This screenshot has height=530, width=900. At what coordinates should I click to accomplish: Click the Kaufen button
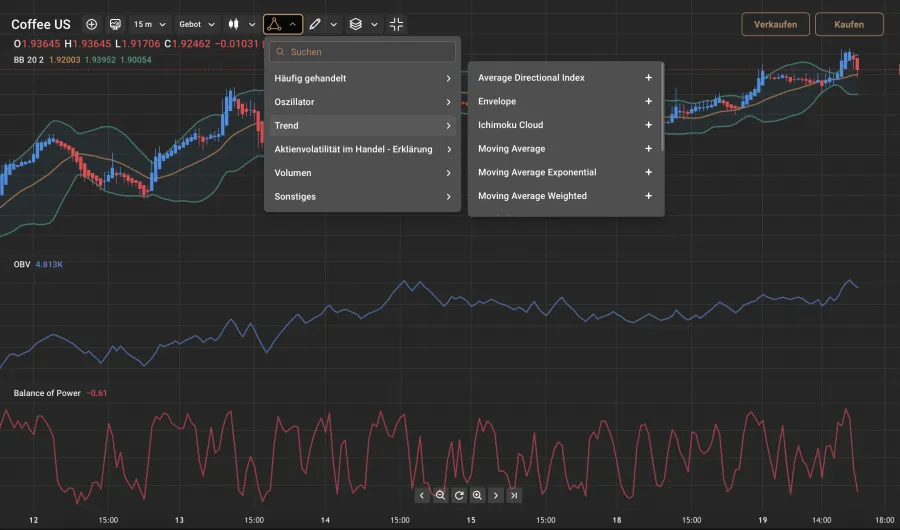(x=849, y=24)
